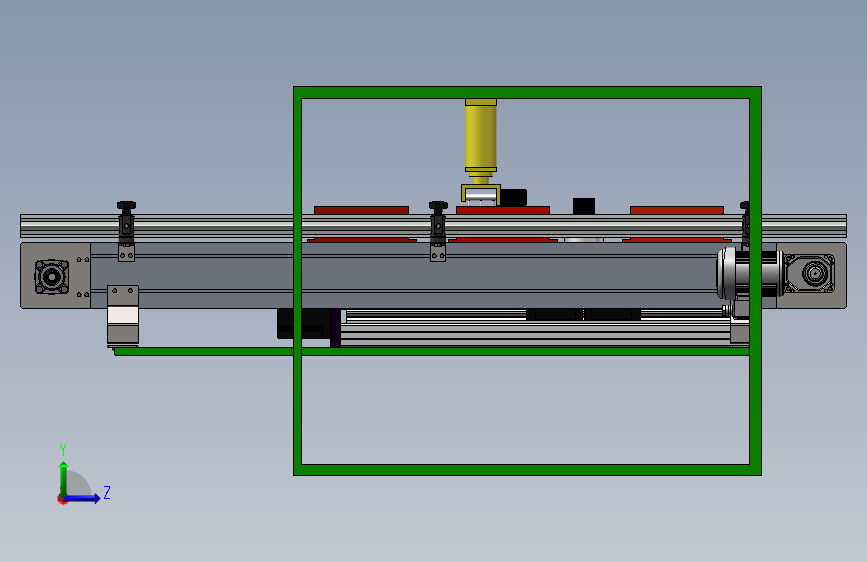867x562 pixels.
Task: Select the leftmost black clamp knob on the rail
Action: (x=126, y=205)
